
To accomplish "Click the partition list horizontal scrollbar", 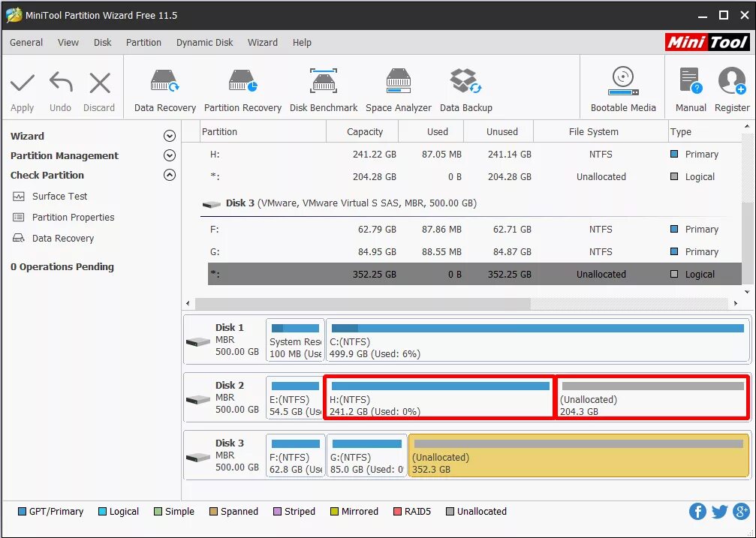I will 363,303.
